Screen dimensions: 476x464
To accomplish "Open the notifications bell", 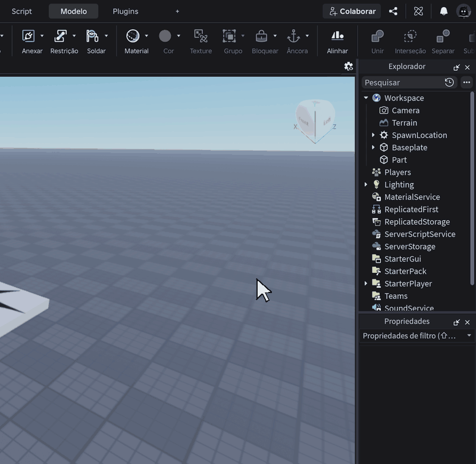I will click(x=443, y=11).
